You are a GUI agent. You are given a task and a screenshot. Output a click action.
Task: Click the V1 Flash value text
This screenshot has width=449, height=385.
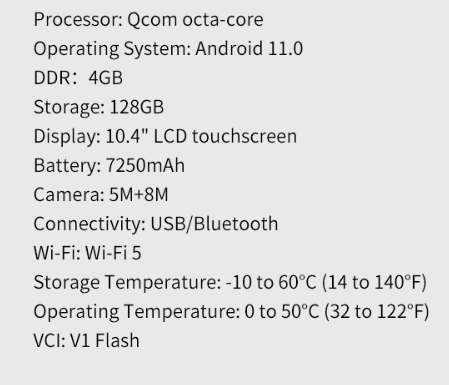click(x=105, y=341)
